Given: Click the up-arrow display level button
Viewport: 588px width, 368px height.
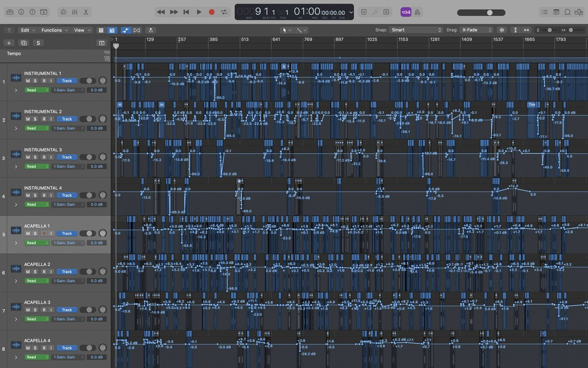Looking at the screenshot, I should point(9,30).
